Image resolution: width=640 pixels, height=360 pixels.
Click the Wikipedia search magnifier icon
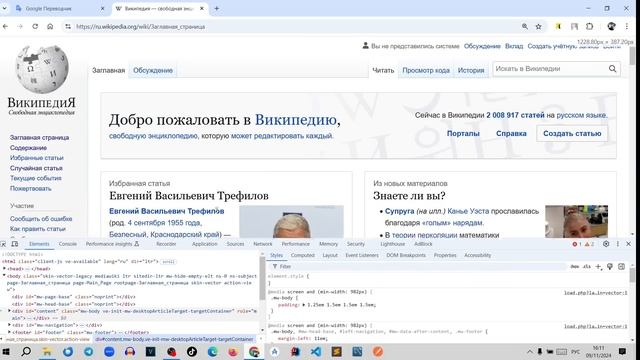(612, 69)
